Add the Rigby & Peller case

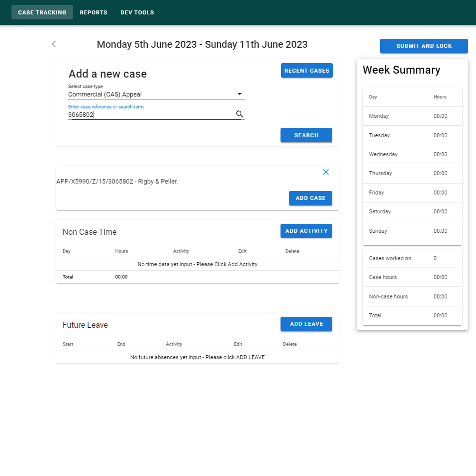click(310, 198)
